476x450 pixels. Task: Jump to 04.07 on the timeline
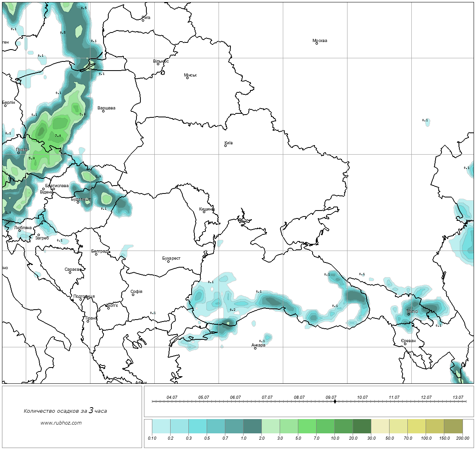[172, 398]
